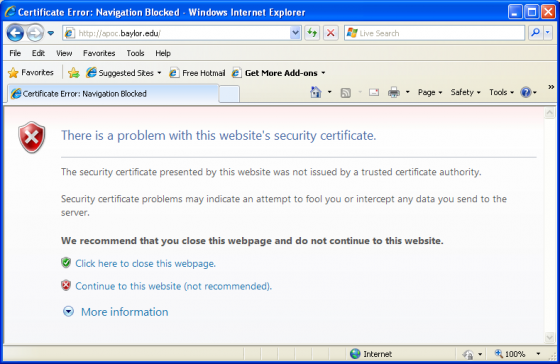Open the Favorites menu in menu bar
This screenshot has height=364, width=560.
[99, 53]
